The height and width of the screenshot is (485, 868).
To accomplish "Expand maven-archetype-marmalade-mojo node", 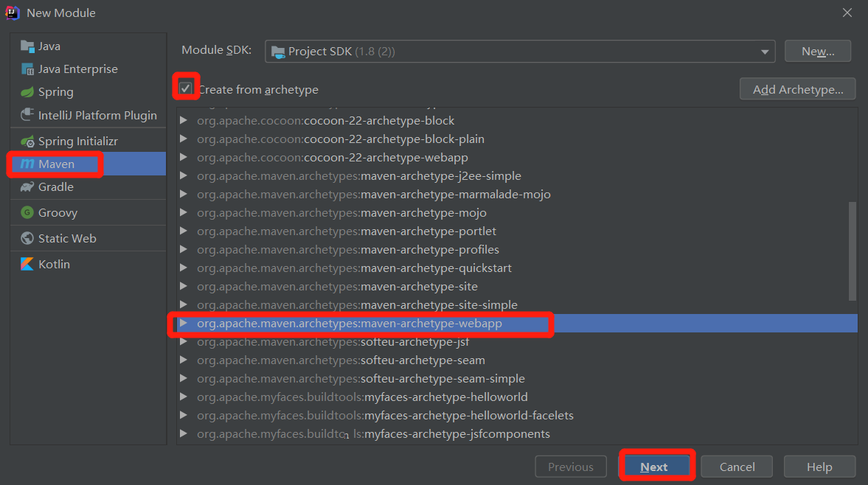I will click(x=183, y=194).
